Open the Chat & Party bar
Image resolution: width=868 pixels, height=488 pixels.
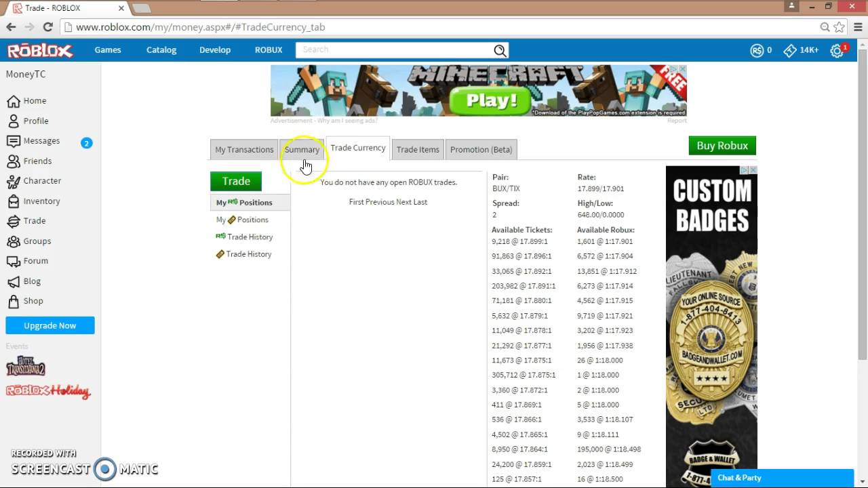782,478
